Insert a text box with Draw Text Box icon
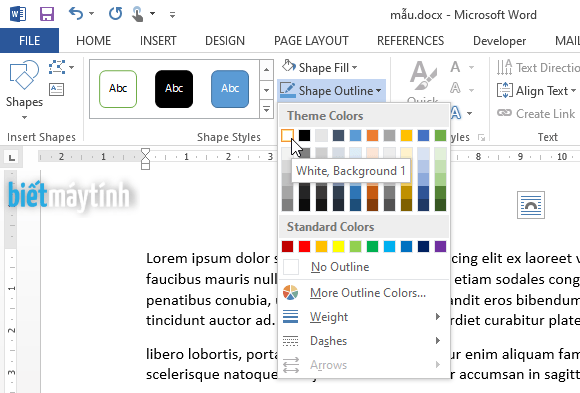 click(57, 89)
